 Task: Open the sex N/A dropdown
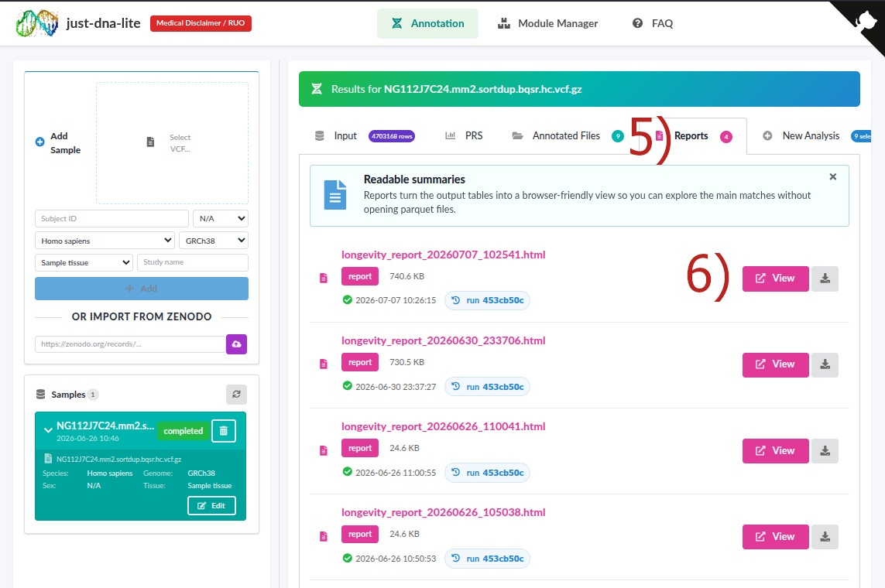[x=221, y=218]
